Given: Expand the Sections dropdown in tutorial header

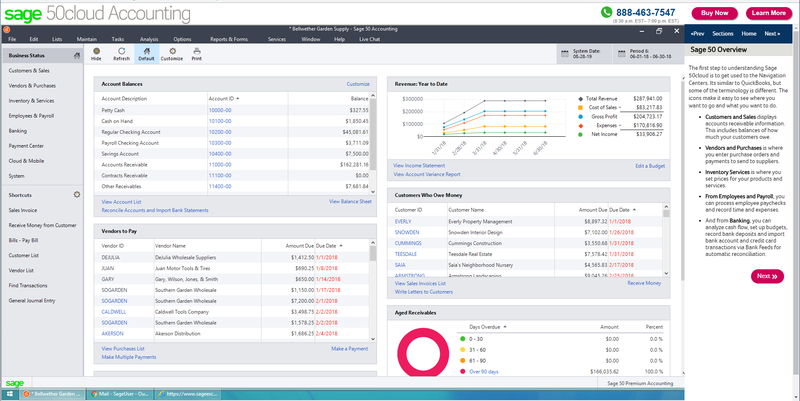Looking at the screenshot, I should tap(722, 34).
